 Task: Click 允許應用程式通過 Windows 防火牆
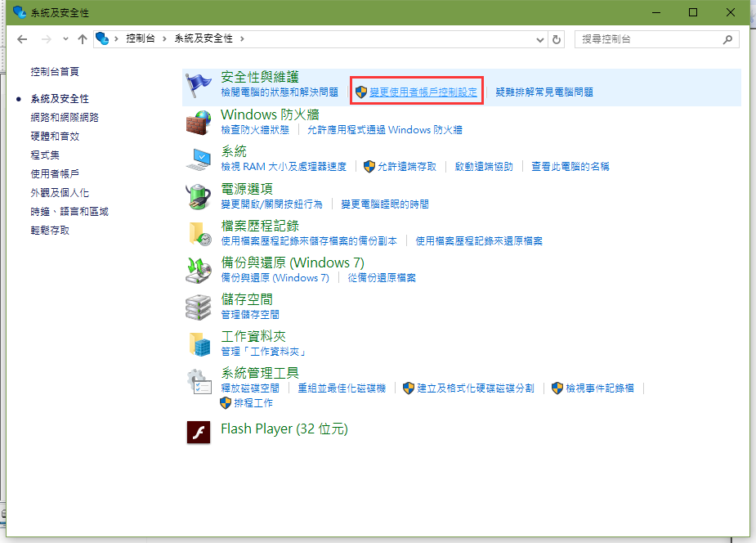(385, 130)
